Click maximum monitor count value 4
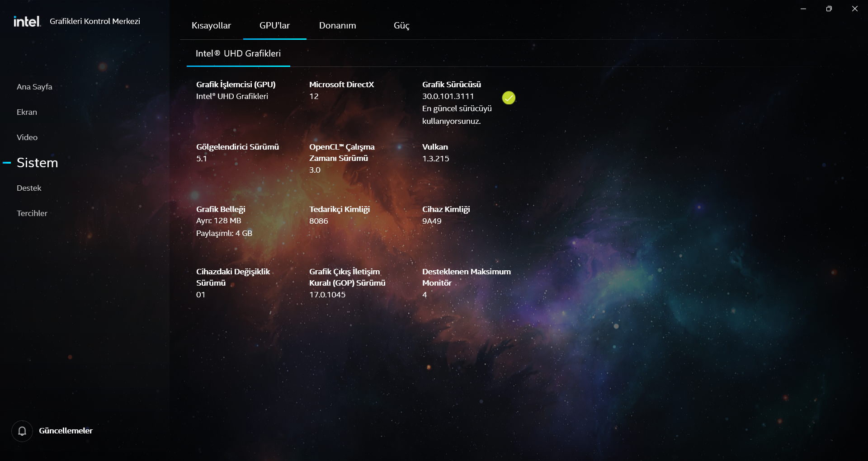 coord(425,295)
